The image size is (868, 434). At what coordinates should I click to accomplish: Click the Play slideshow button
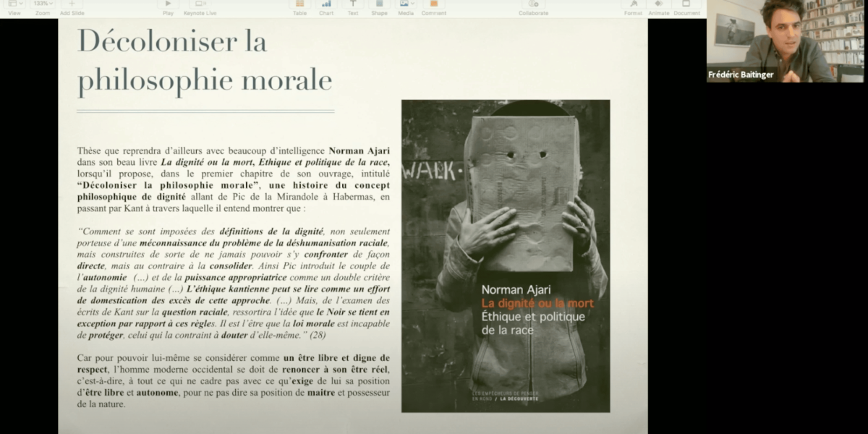[168, 4]
